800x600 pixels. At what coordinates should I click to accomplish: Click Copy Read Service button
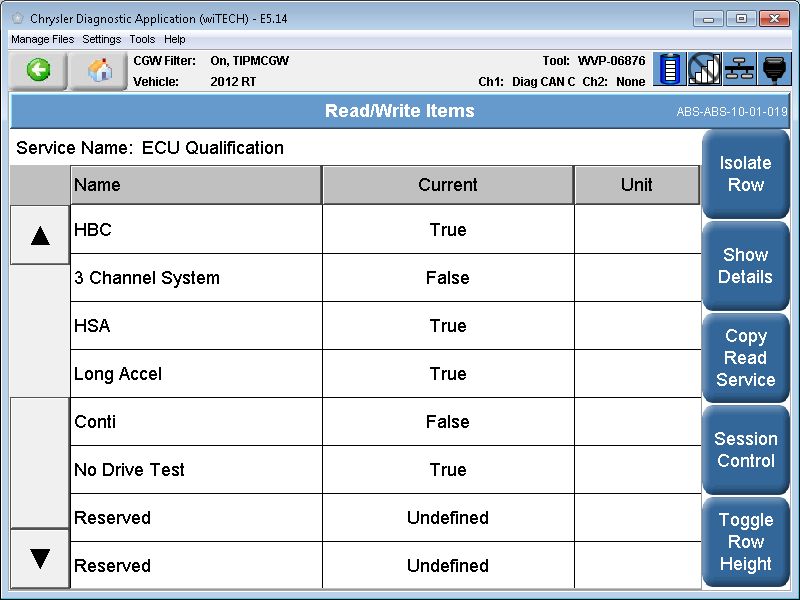point(745,358)
